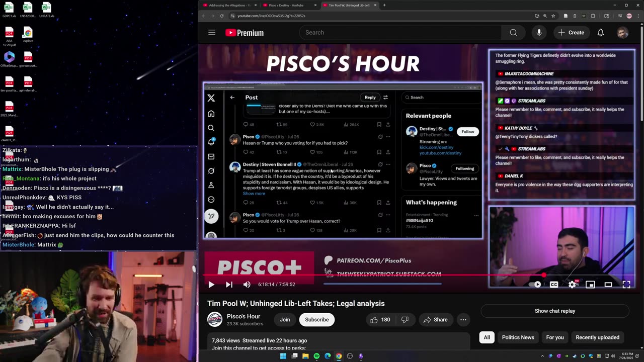Open UNRATE.xls desktop file

point(46,10)
